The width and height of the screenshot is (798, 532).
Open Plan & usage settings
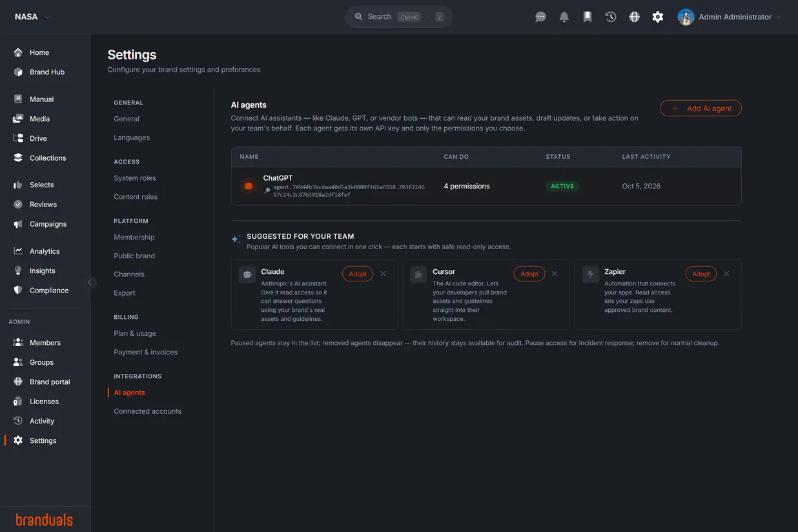tap(135, 333)
